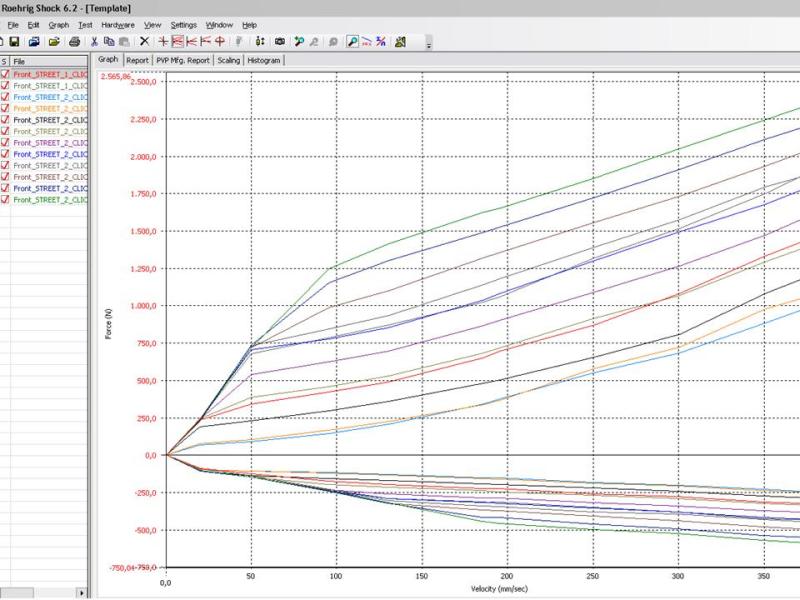Click the open folder icon

[54, 42]
